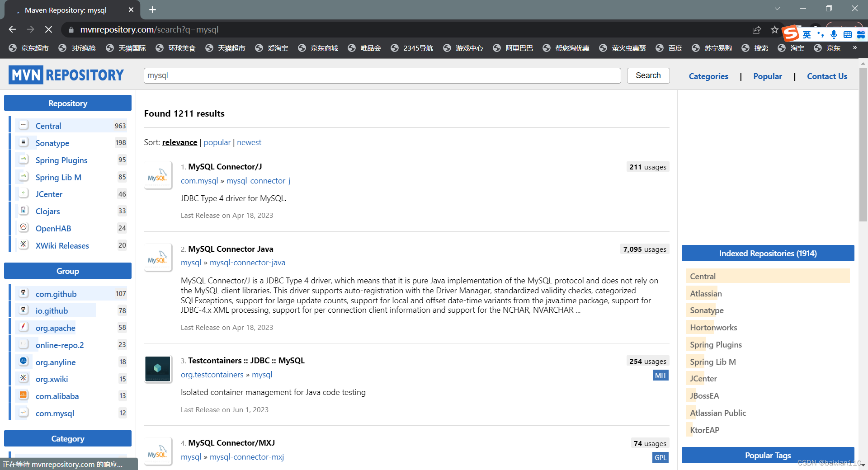Click the MVN Repository logo
The image size is (868, 470).
[x=66, y=75]
